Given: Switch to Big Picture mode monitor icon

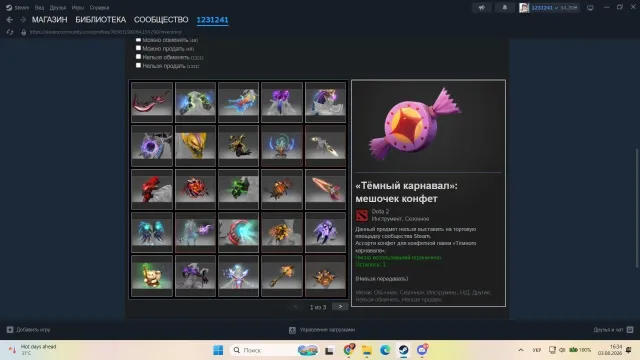Looking at the screenshot, I should pos(590,8).
